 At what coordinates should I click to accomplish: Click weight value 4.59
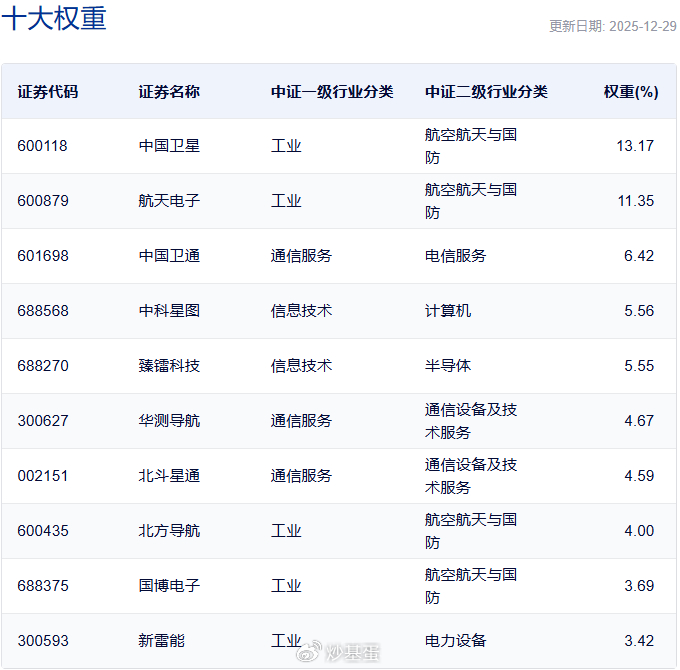point(639,476)
